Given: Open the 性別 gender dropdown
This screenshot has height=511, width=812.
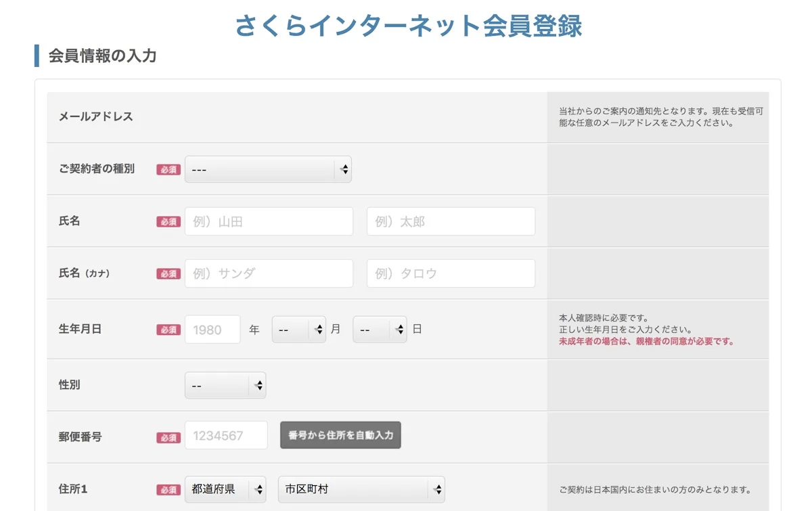Looking at the screenshot, I should (x=225, y=385).
